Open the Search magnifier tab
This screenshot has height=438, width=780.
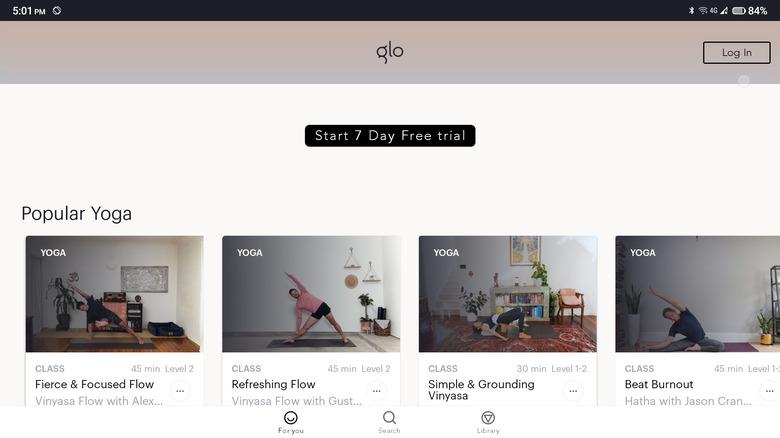pos(389,418)
